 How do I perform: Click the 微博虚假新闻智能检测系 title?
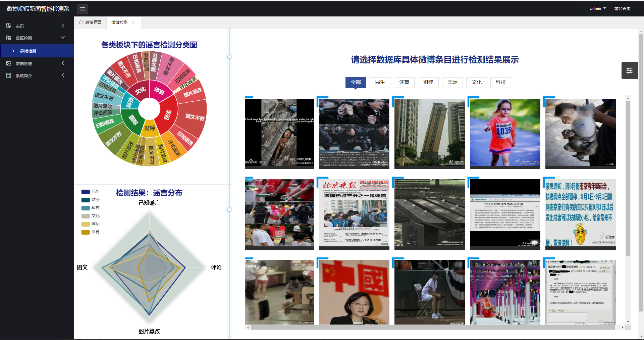[x=38, y=9]
